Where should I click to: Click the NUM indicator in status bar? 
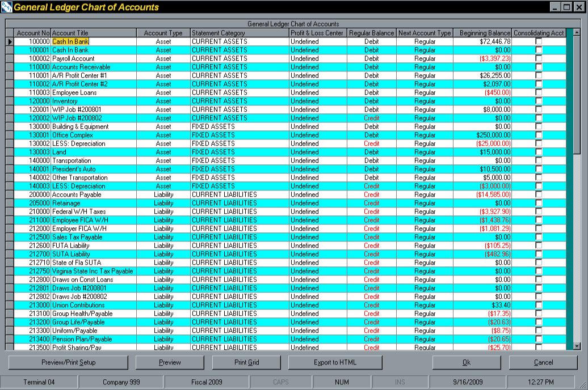(x=342, y=382)
